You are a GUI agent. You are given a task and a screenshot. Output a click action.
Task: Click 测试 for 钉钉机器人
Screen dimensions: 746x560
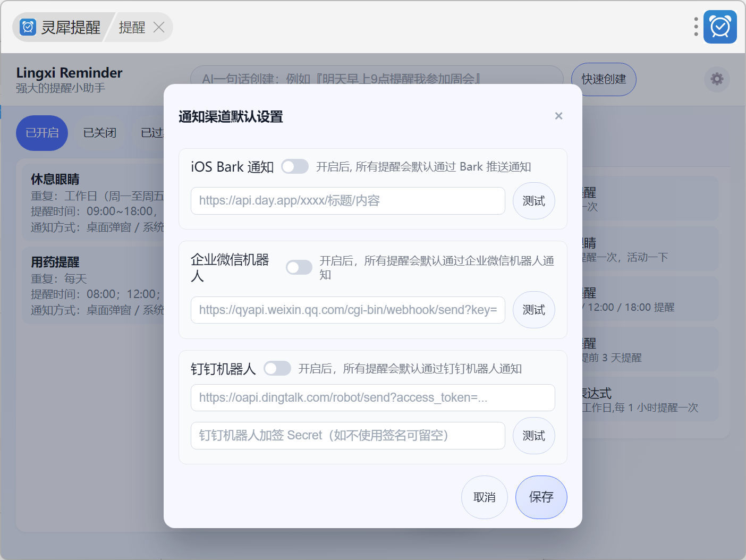[534, 436]
